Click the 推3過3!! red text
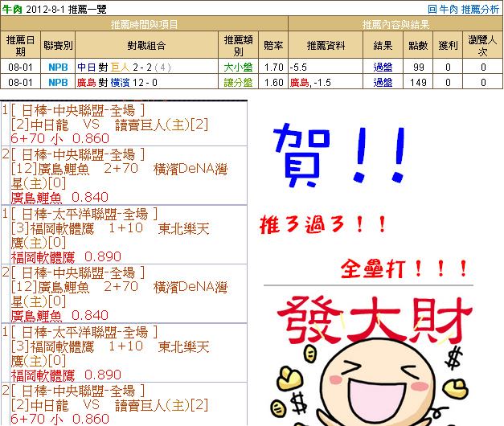 (323, 224)
